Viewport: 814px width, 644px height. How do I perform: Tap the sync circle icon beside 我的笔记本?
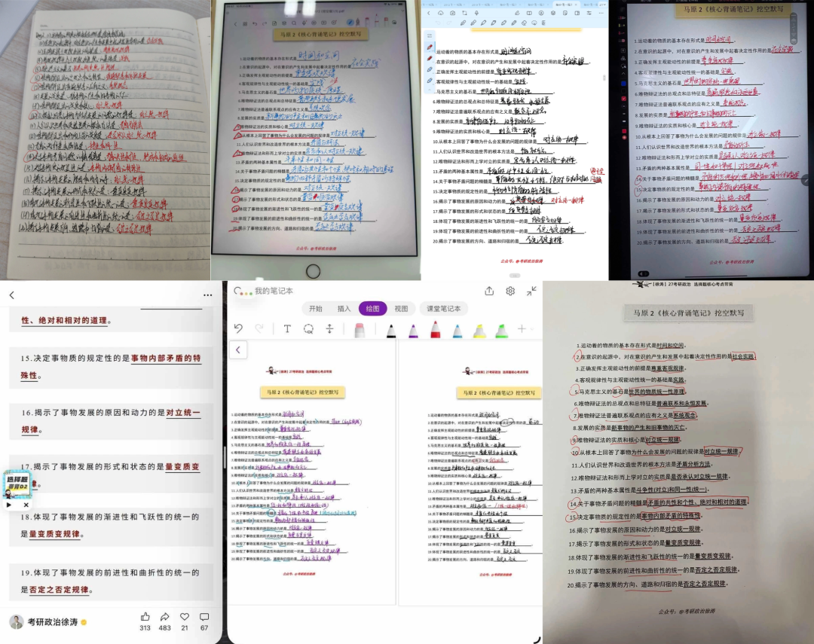click(x=237, y=291)
